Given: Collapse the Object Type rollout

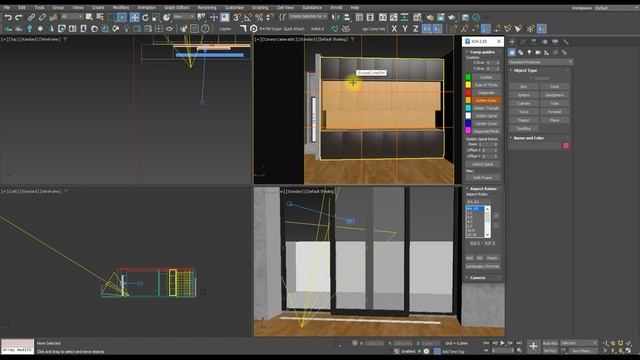Looking at the screenshot, I should [525, 70].
